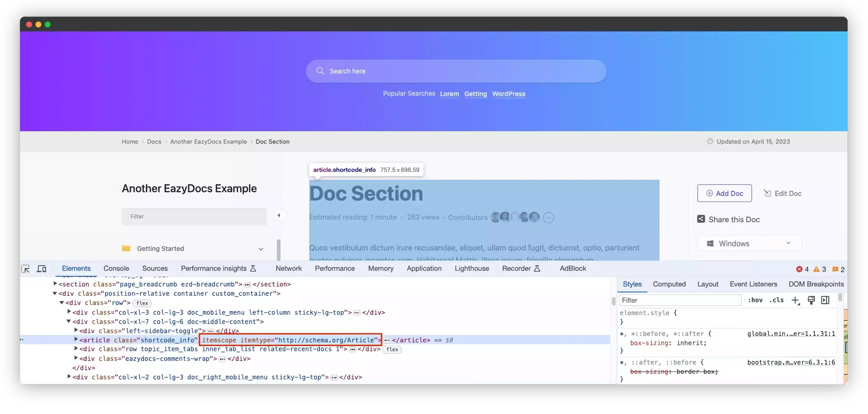Image resolution: width=868 pixels, height=414 pixels.
Task: Expand the doc_right_mobile_menu div node
Action: point(69,376)
